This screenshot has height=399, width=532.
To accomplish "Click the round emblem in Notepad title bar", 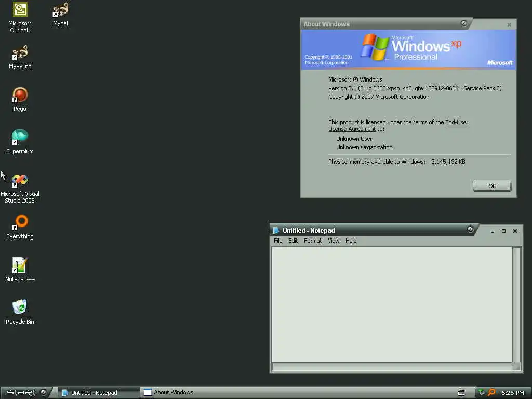I will tap(470, 229).
